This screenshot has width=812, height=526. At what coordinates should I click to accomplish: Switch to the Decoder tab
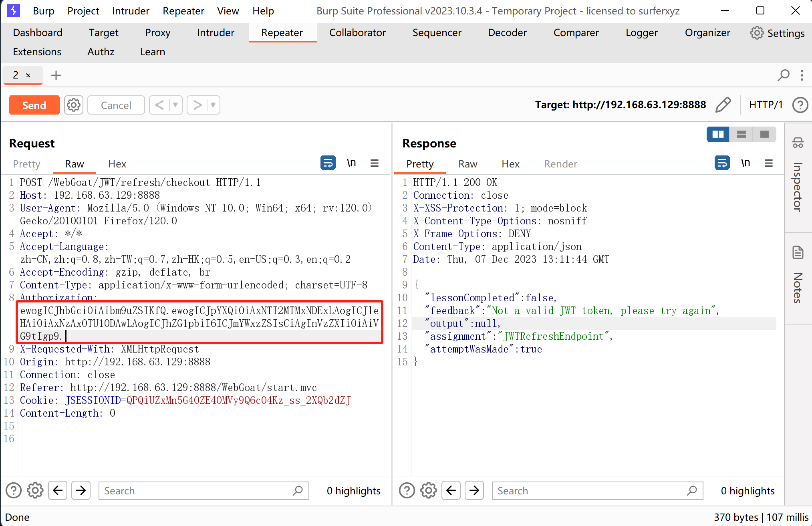[x=507, y=32]
